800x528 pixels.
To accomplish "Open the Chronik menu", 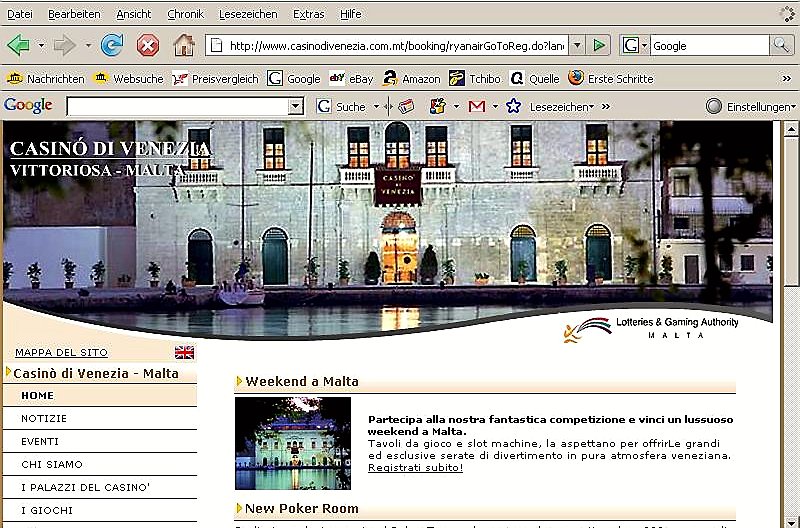I will 185,14.
